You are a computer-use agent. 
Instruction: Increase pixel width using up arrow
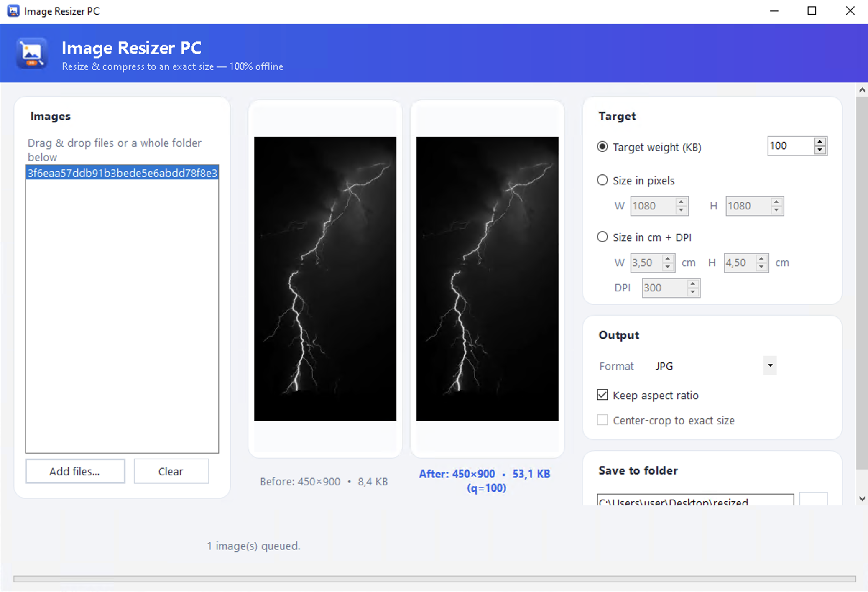[681, 202]
